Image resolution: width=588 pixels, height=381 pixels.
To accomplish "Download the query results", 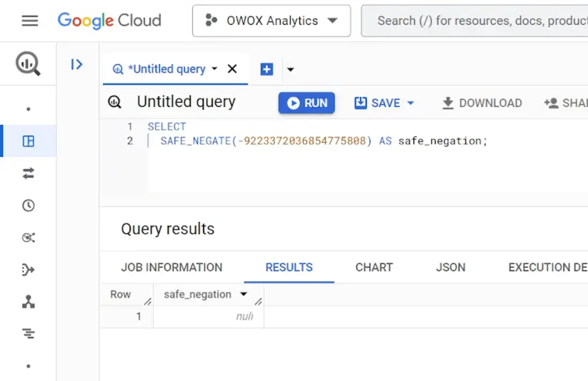I will [x=482, y=103].
